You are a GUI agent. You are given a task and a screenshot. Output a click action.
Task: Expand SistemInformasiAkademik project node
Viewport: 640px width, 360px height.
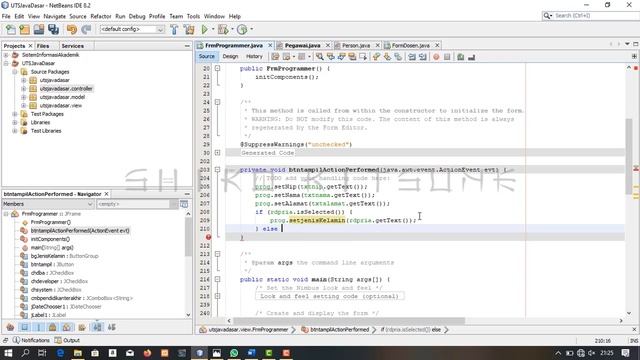(6, 55)
